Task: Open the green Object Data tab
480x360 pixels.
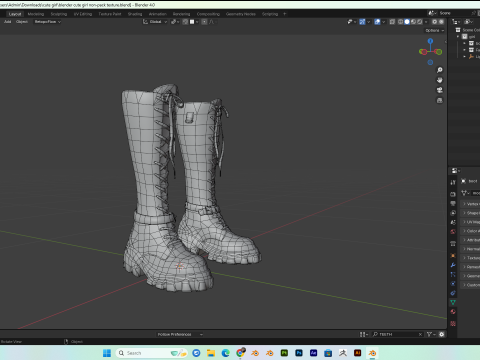Action: click(453, 302)
